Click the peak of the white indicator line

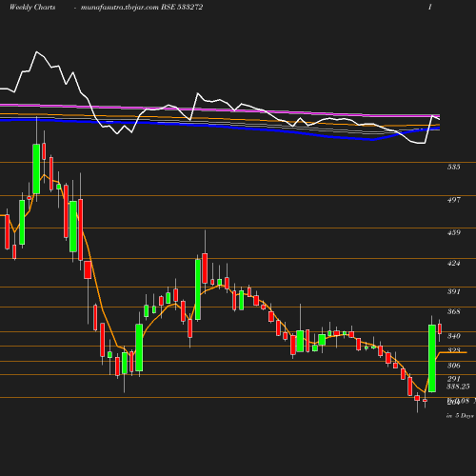[x=37, y=51]
